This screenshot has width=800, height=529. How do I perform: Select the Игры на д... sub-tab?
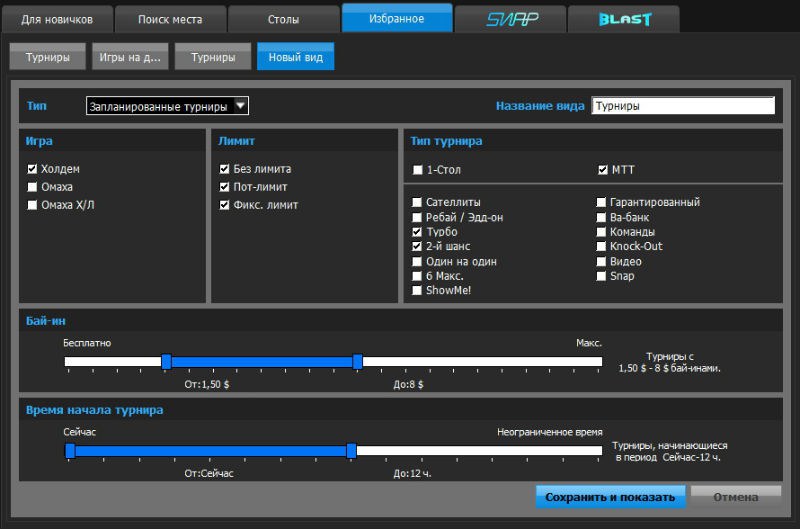click(x=130, y=58)
